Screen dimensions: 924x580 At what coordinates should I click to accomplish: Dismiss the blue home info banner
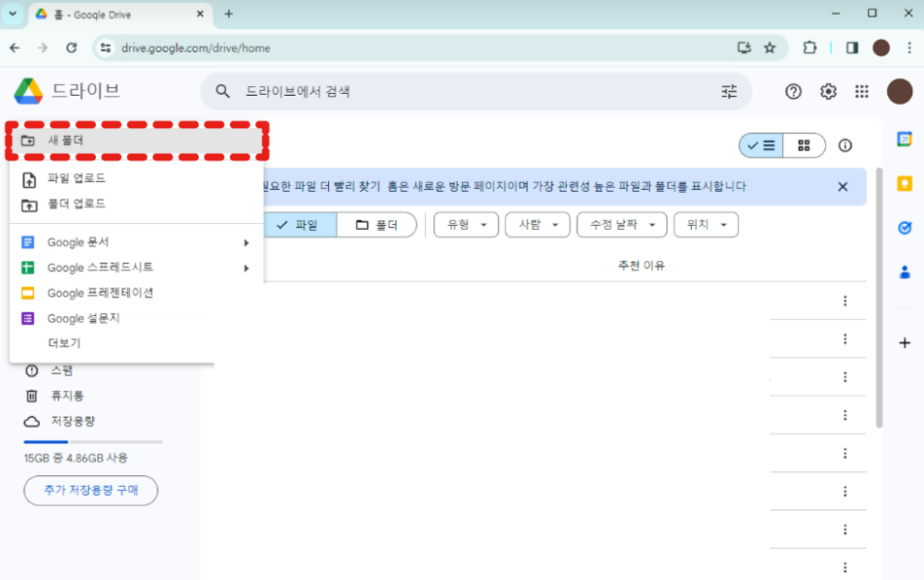(x=843, y=187)
